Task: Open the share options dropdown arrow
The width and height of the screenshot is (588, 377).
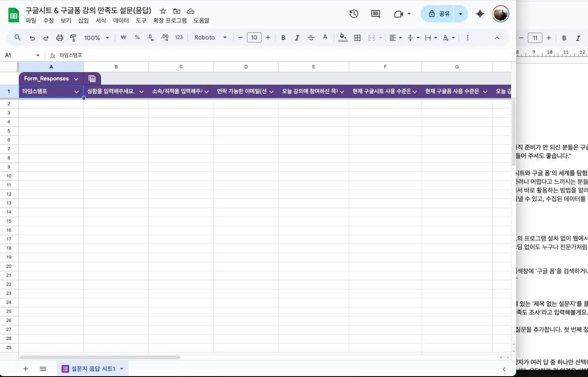Action: [461, 14]
